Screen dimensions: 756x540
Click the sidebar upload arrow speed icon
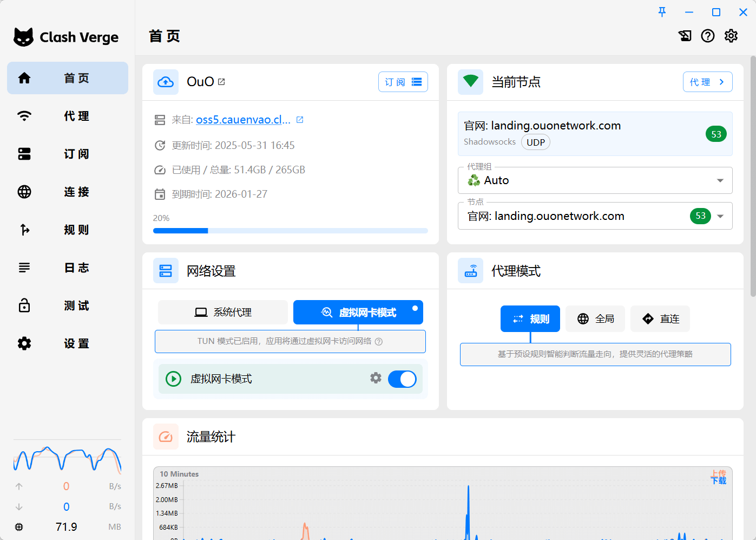[19, 486]
